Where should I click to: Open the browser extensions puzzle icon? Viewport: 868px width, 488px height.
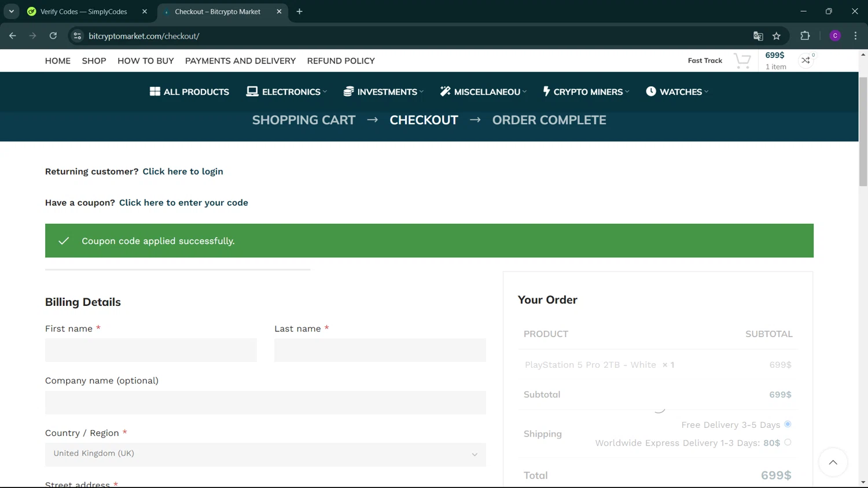coord(805,36)
